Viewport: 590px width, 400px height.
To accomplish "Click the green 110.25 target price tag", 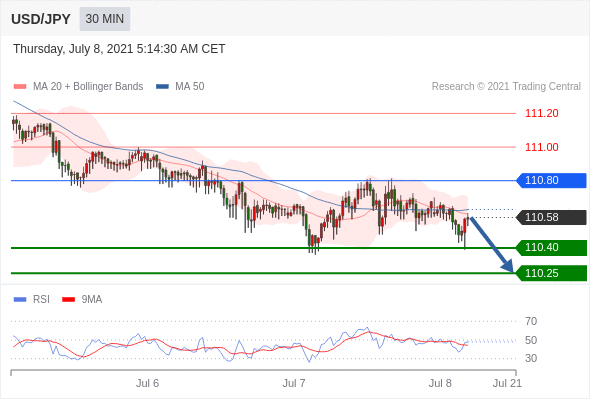I will pyautogui.click(x=551, y=273).
